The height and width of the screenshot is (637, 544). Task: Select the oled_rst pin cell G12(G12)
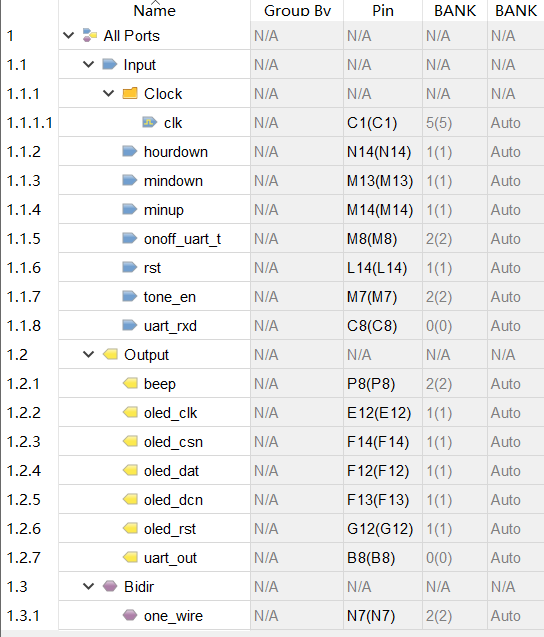(x=383, y=529)
